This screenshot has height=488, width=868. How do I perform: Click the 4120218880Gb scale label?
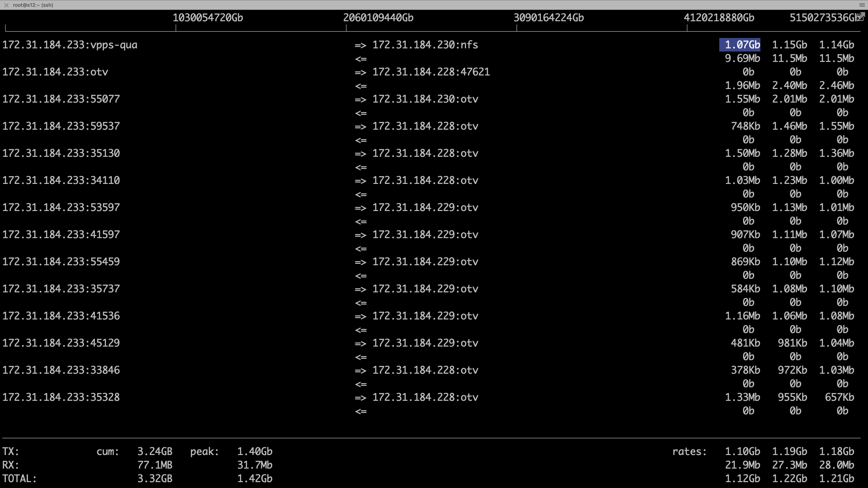719,18
